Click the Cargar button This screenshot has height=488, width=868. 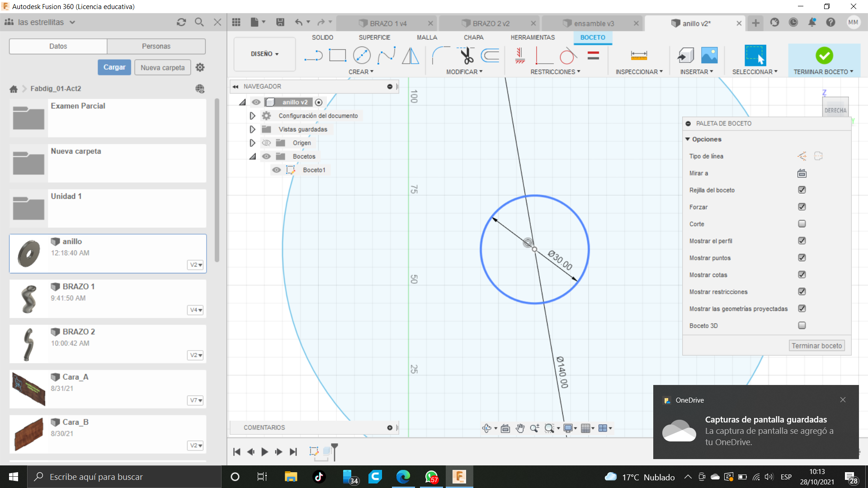coord(114,67)
